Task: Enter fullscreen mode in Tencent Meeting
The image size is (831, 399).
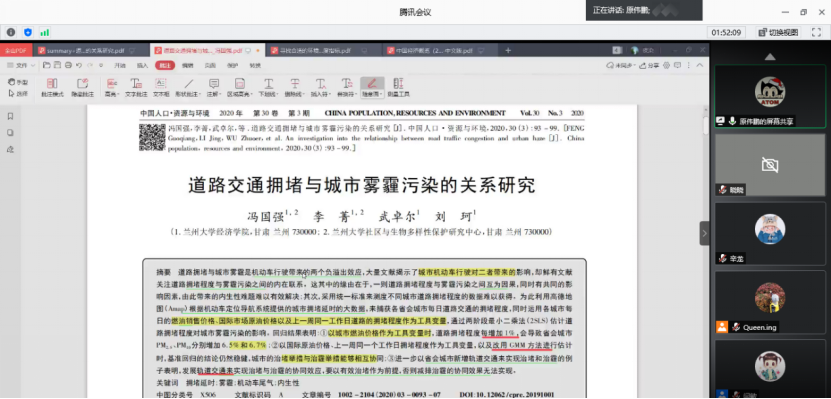Action: coord(816,32)
